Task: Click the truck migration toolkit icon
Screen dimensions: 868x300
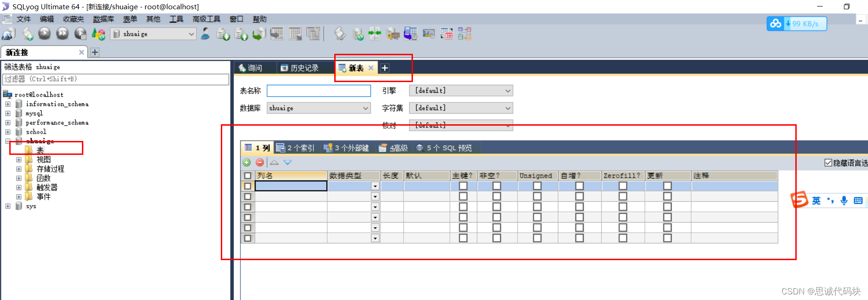Action: click(393, 34)
